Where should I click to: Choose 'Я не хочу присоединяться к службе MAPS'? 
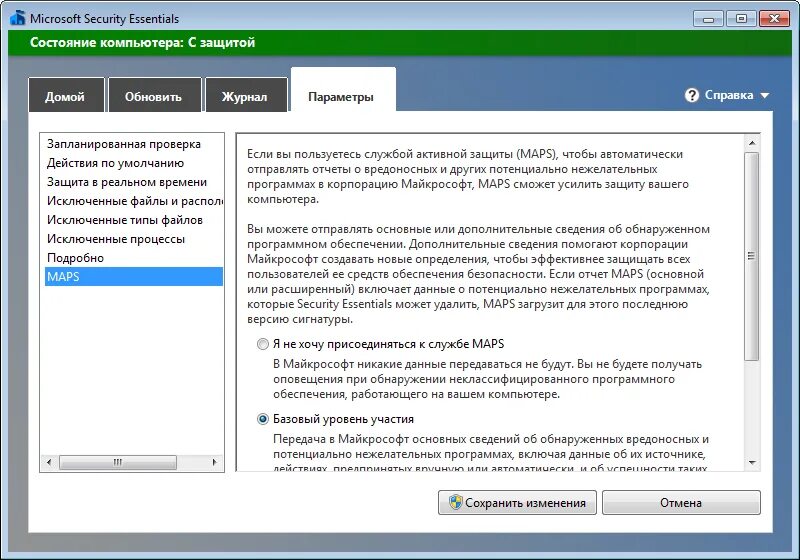262,344
